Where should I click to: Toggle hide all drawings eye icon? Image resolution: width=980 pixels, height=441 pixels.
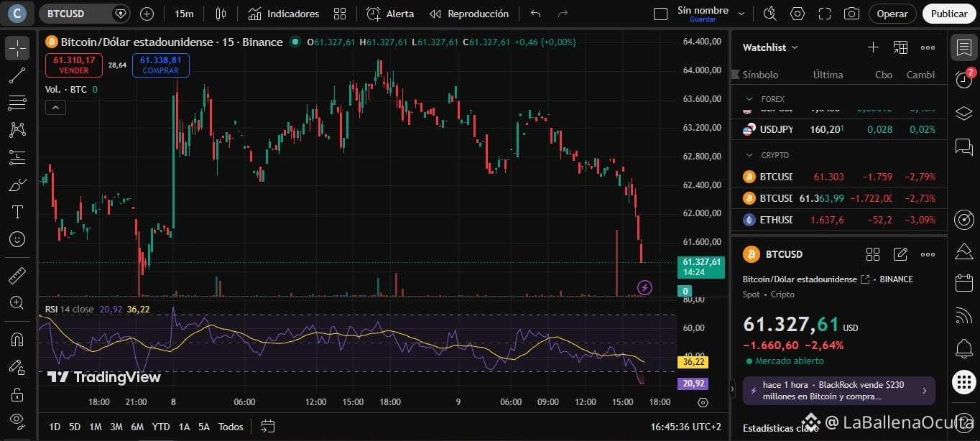point(17,420)
